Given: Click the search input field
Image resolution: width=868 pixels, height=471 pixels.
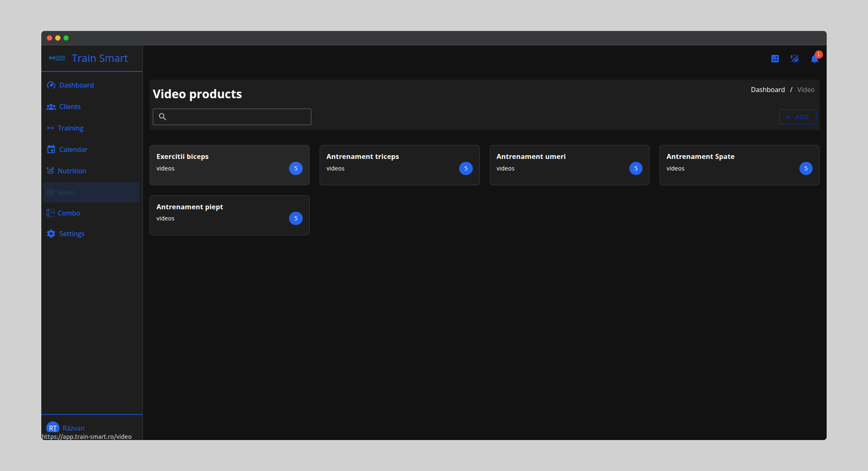Looking at the screenshot, I should tap(232, 117).
